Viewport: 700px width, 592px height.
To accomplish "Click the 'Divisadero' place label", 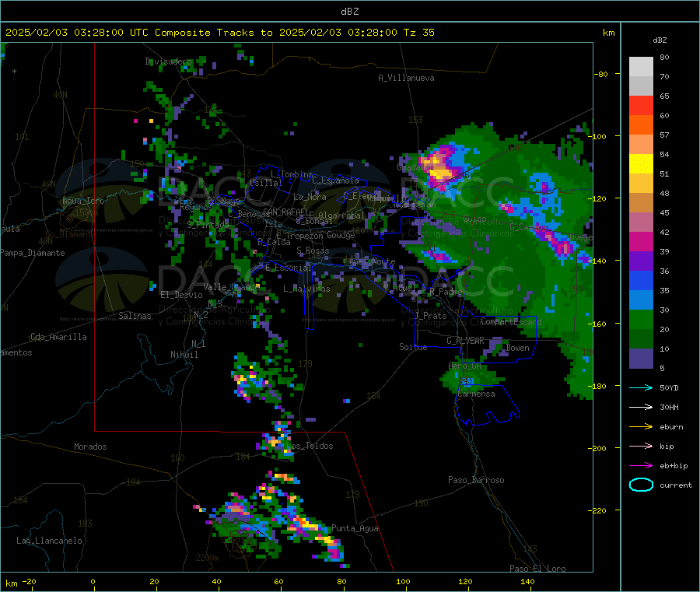I will click(x=168, y=61).
